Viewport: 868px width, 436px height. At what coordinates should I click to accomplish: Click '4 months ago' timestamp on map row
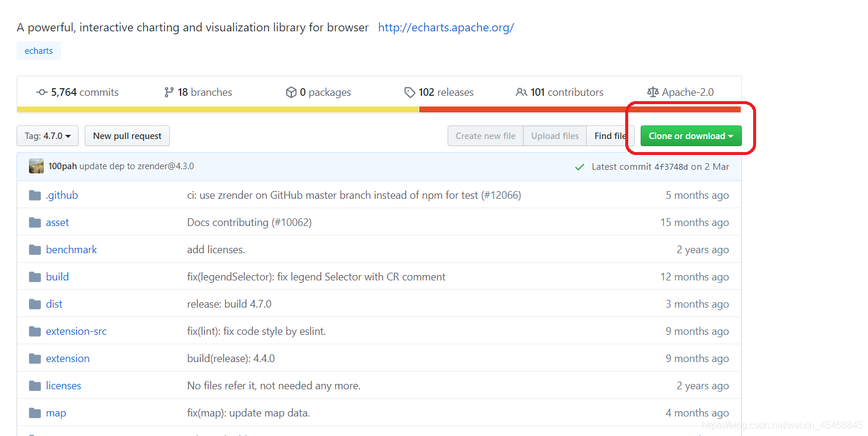(x=697, y=413)
